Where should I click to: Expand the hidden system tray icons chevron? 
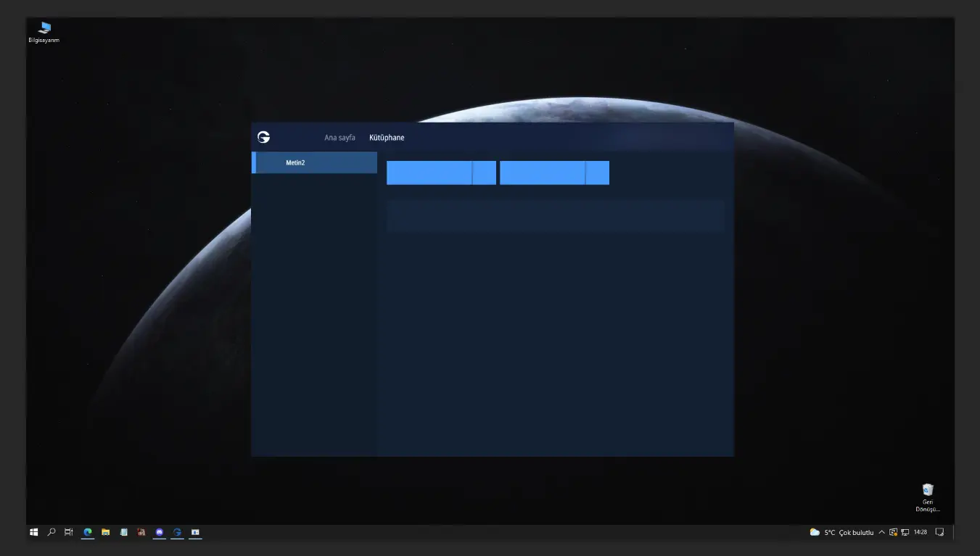click(x=881, y=532)
